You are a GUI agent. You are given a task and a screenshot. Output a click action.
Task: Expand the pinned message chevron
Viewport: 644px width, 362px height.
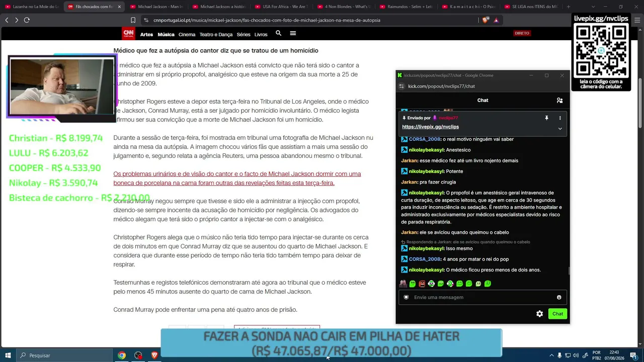coord(560,128)
